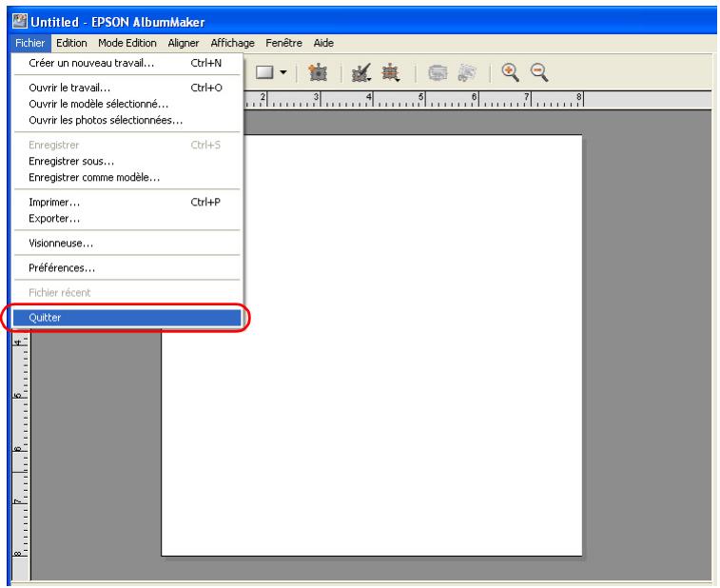This screenshot has height=588, width=720.
Task: Open the Visionneuse entry
Action: (x=126, y=244)
